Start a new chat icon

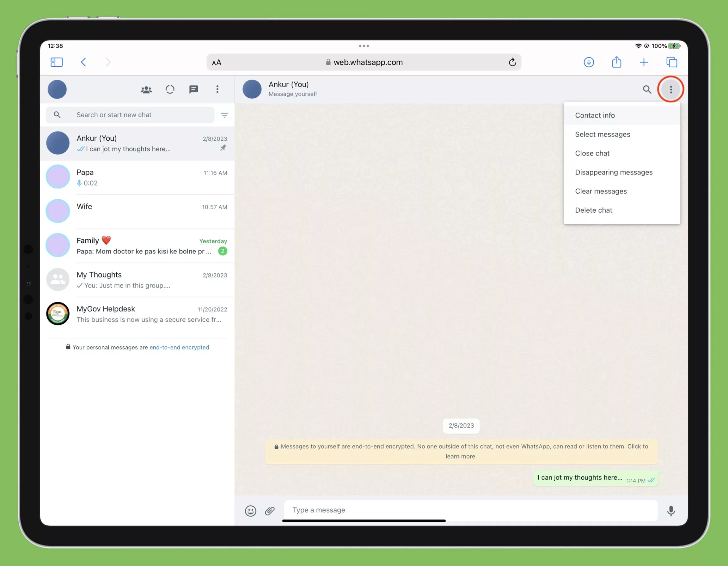[x=194, y=89]
